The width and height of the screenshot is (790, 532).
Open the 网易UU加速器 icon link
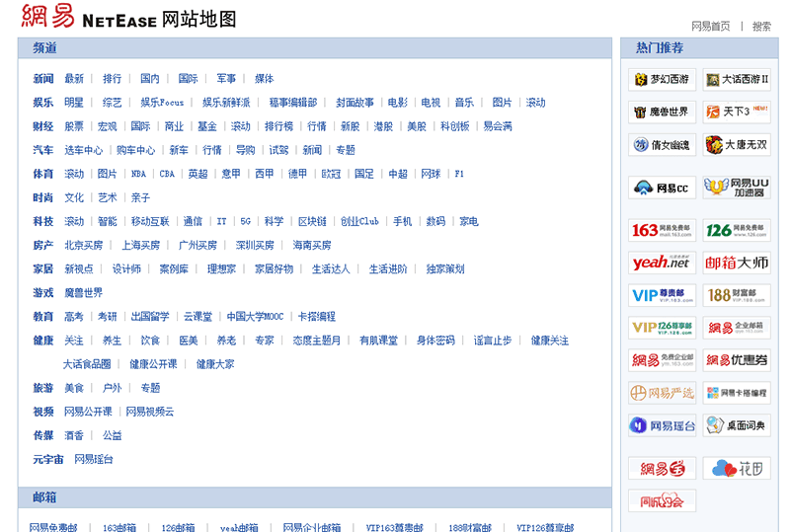pos(737,188)
